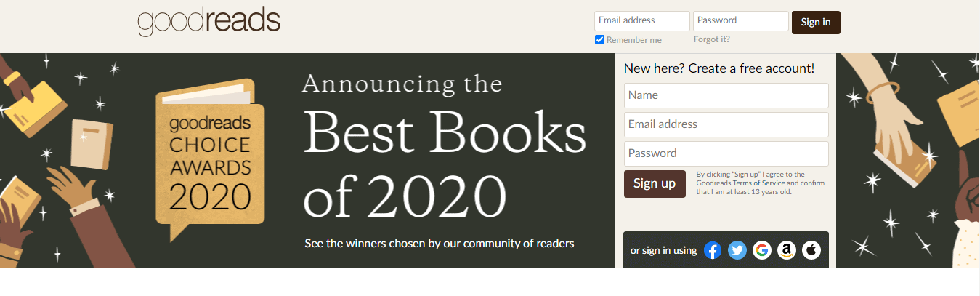
Task: Focus the top Password field
Action: tap(741, 21)
